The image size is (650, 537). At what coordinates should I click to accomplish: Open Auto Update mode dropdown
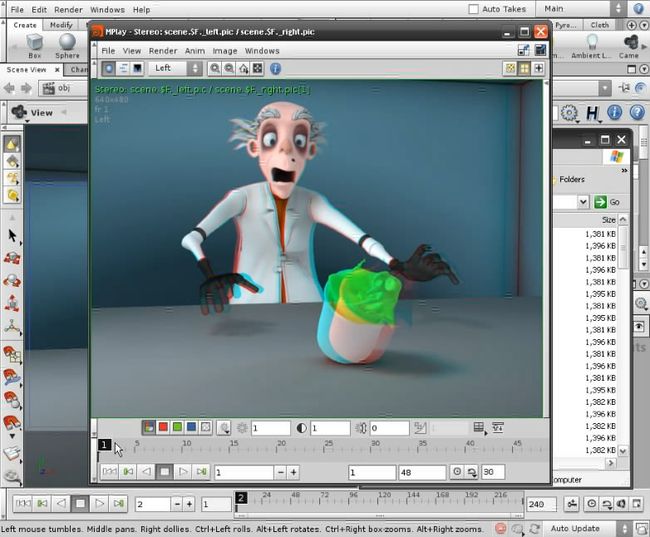pos(589,529)
